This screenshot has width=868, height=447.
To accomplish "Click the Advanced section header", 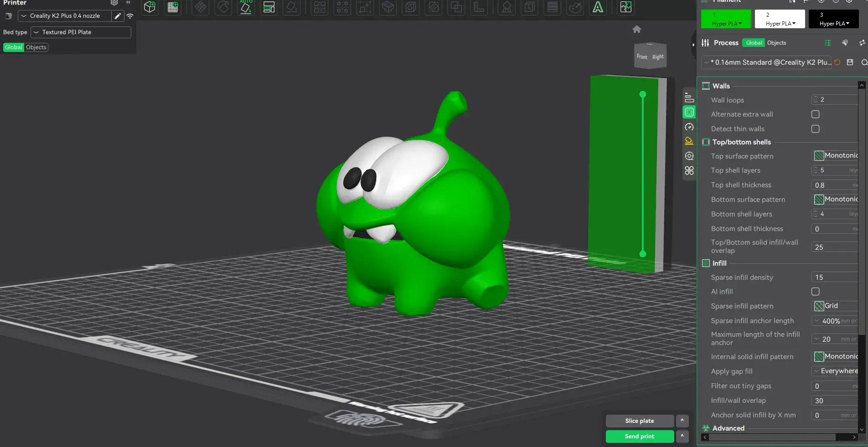I will point(728,428).
